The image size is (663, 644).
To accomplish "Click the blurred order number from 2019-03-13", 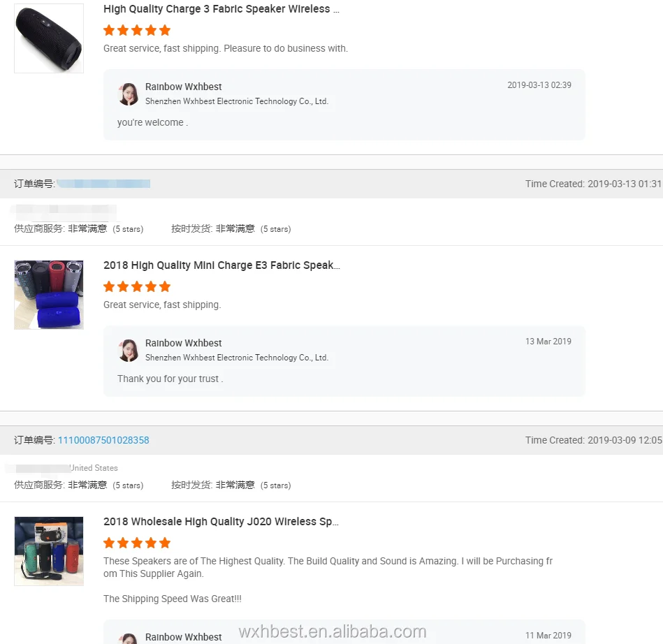I will [104, 184].
